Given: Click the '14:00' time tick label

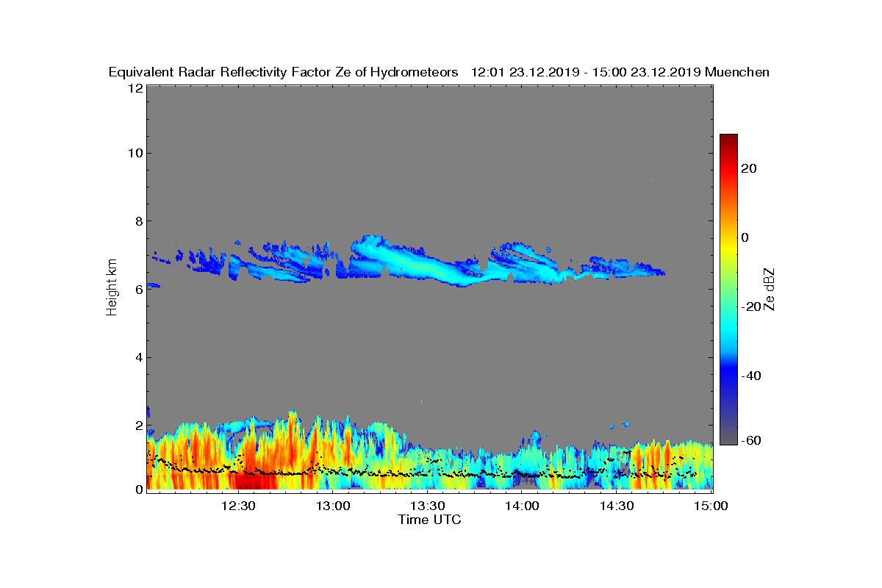Looking at the screenshot, I should tap(522, 506).
